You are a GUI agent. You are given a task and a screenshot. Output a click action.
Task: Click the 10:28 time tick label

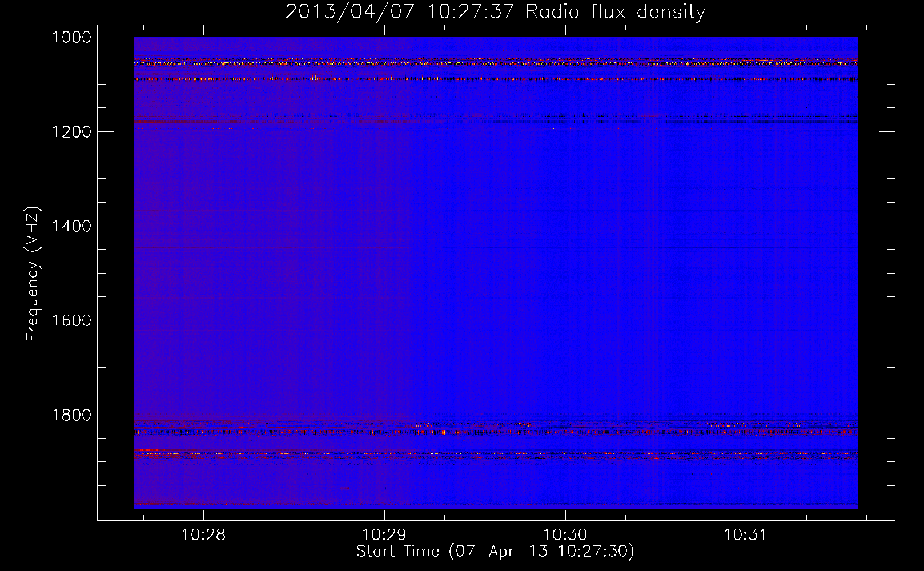coord(203,535)
